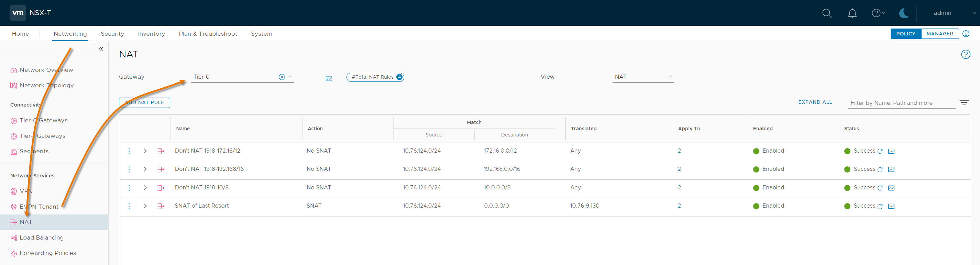Clear the Tier-0 gateway selection
980x265 pixels.
pyautogui.click(x=282, y=77)
